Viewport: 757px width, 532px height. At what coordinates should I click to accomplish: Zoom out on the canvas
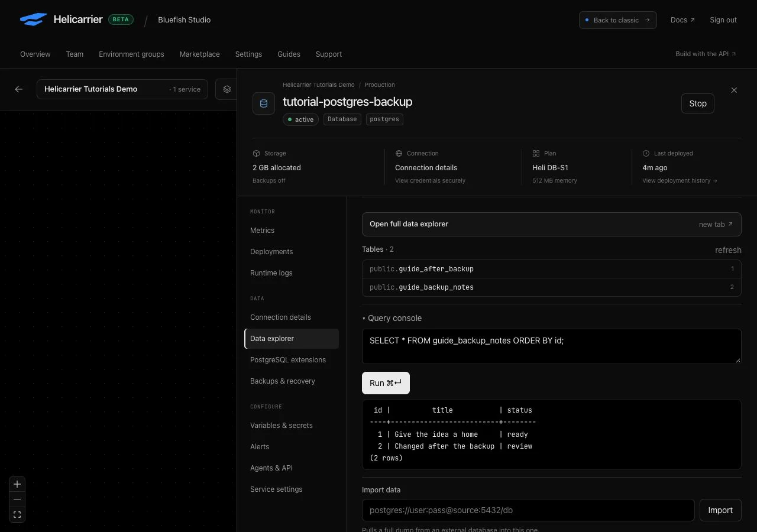17,499
